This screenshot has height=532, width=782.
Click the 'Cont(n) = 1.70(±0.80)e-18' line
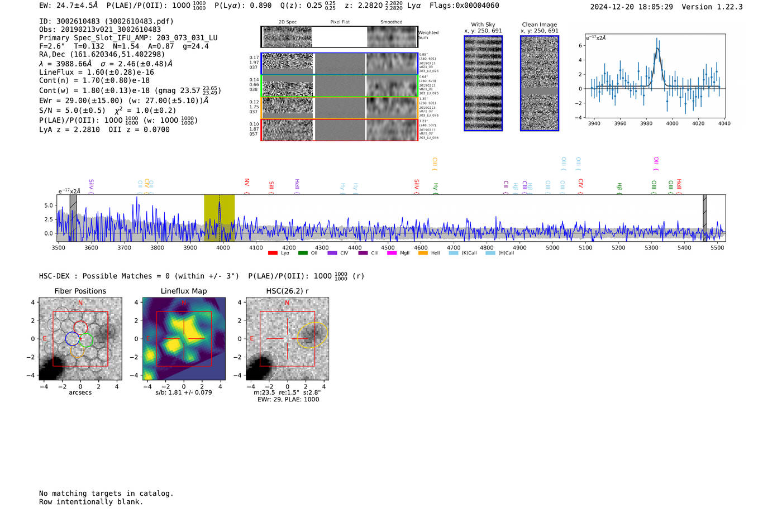point(94,80)
